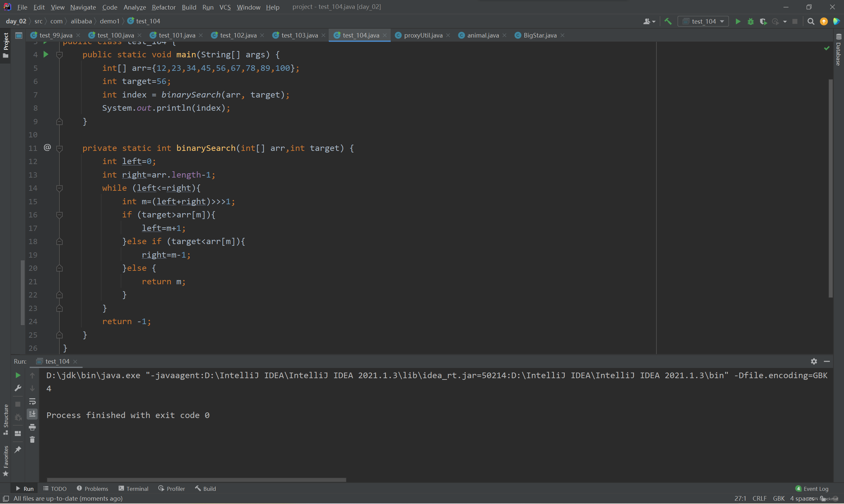This screenshot has height=504, width=844.
Task: Click the Clear All trash icon in console
Action: (32, 440)
